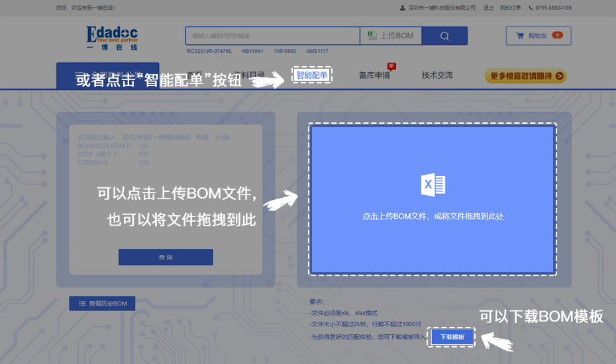The height and width of the screenshot is (364, 616).
Task: Click the magnifier search icon button
Action: (x=444, y=36)
